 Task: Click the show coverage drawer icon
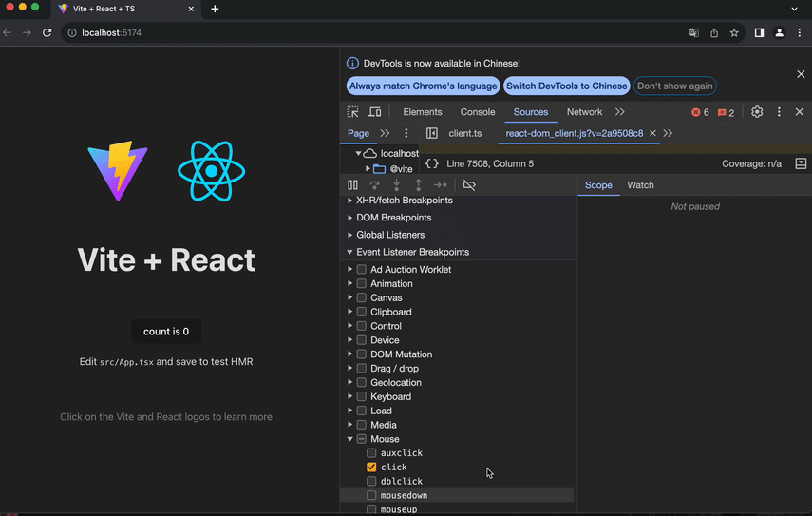point(801,163)
